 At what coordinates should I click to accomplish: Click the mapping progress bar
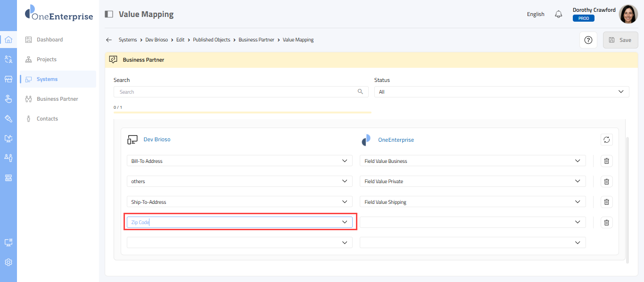pos(242,113)
